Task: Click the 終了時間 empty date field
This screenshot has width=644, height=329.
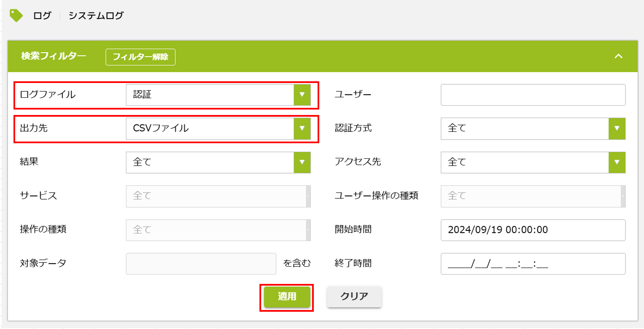Action: point(533,264)
